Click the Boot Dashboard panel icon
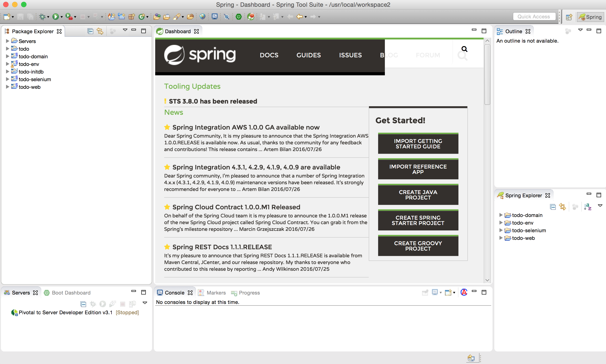The width and height of the screenshot is (606, 364). [47, 292]
